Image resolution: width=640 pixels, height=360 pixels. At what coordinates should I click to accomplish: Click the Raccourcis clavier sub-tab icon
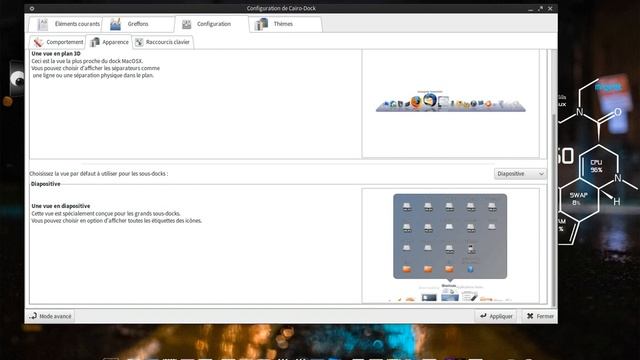139,42
